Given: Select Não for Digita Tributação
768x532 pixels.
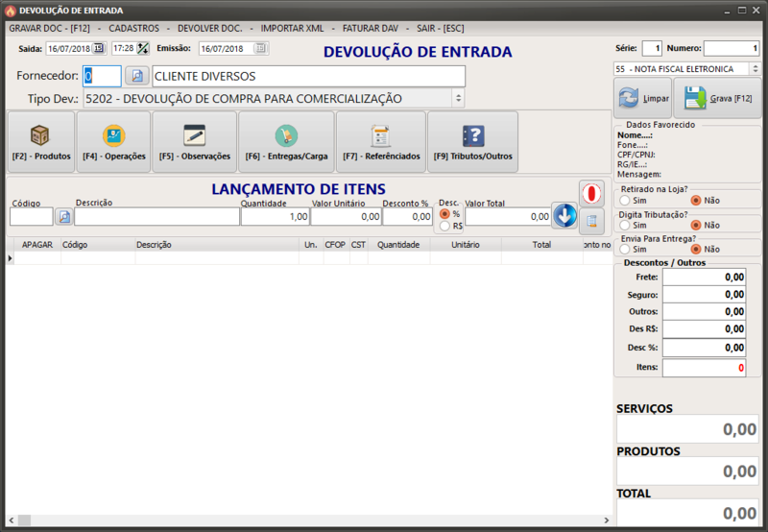Looking at the screenshot, I should [696, 226].
